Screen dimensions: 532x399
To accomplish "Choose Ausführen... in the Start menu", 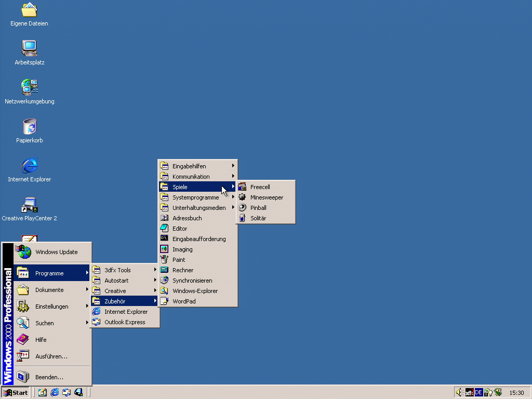I will (52, 356).
